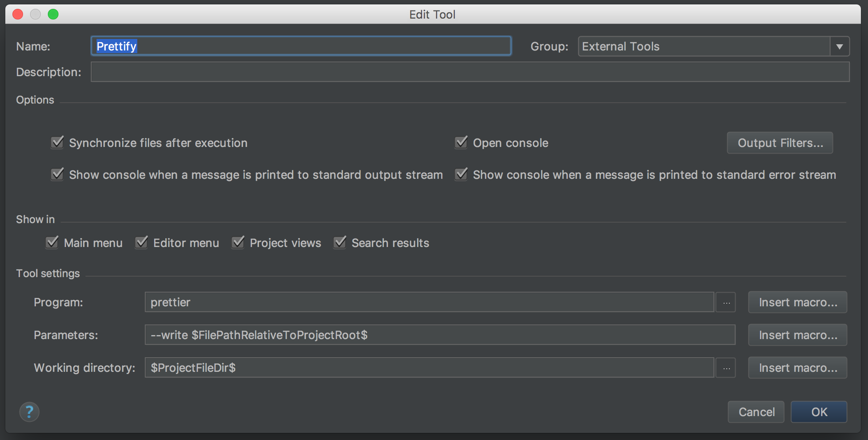The width and height of the screenshot is (868, 440).
Task: Confirm the dialog with OK
Action: tap(819, 412)
